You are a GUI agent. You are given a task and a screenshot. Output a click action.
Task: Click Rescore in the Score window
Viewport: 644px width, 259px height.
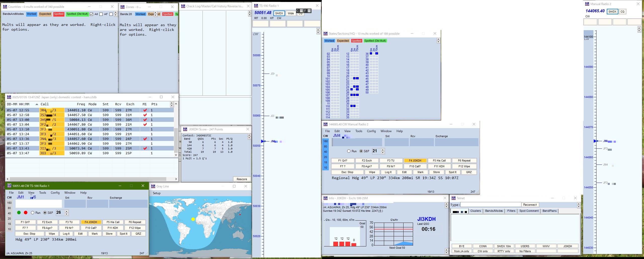point(242,179)
